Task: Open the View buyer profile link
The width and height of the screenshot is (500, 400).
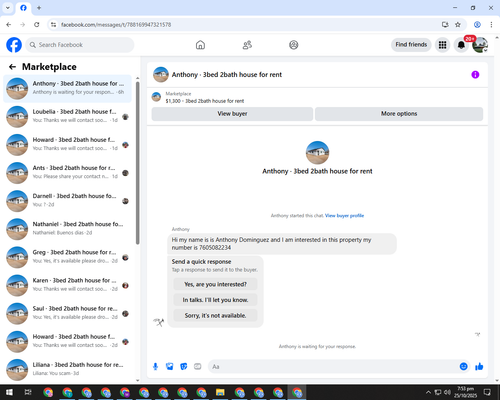Action: tap(344, 216)
